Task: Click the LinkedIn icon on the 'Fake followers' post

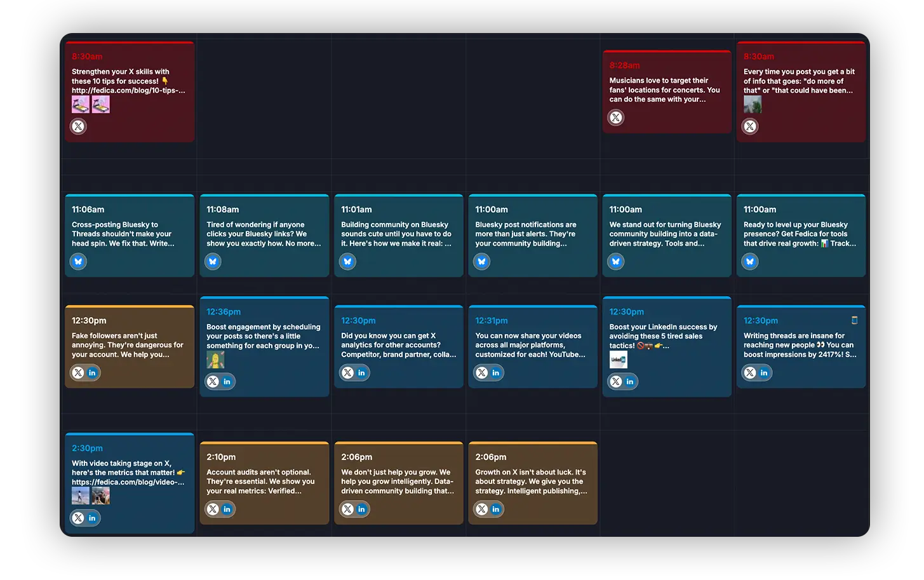Action: tap(93, 373)
